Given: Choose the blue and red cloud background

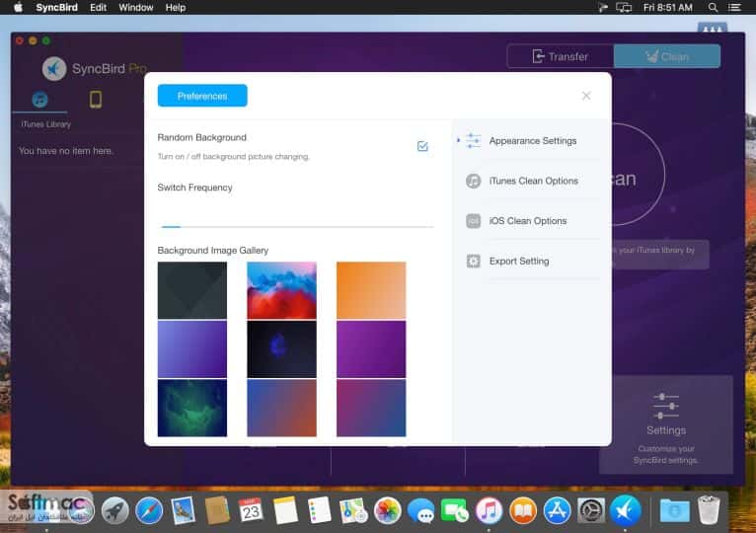Looking at the screenshot, I should 281,290.
